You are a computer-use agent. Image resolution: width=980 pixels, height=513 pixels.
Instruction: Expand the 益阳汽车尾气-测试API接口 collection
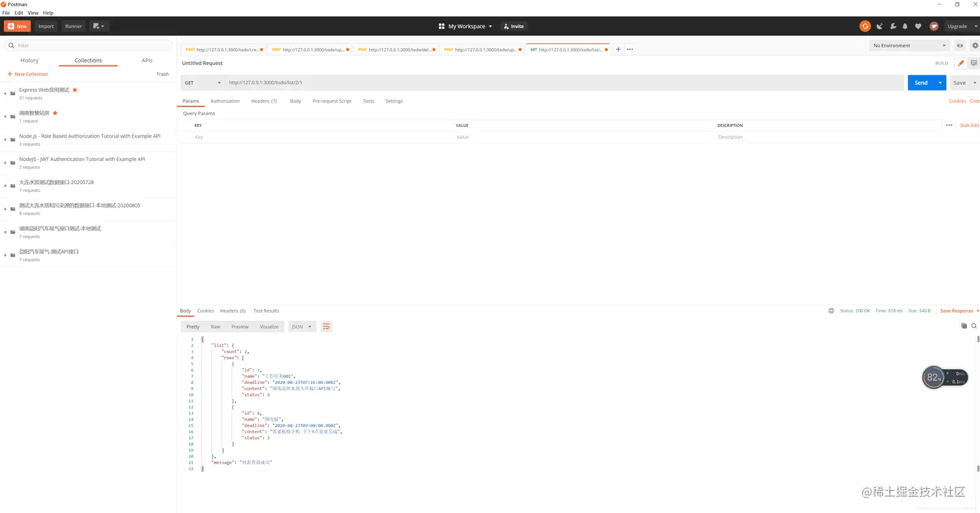(5, 255)
